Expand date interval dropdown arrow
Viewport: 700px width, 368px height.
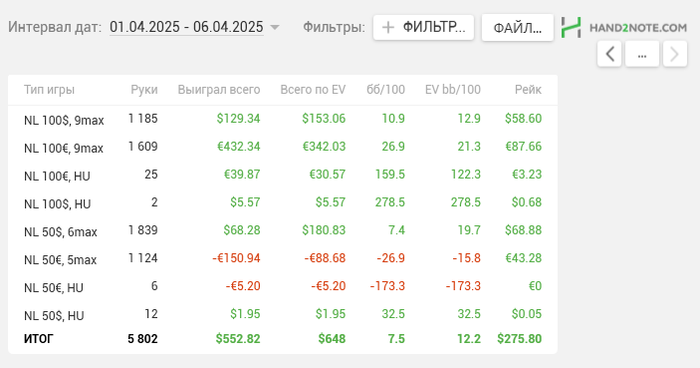(x=275, y=28)
